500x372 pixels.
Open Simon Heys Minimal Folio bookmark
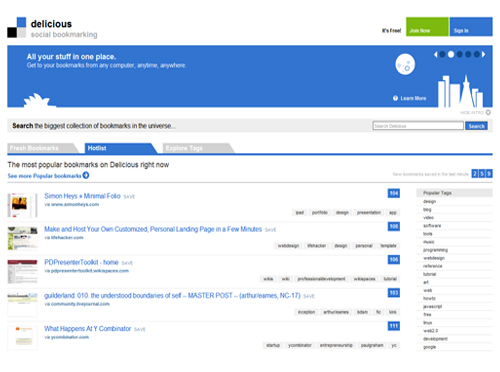tap(82, 196)
